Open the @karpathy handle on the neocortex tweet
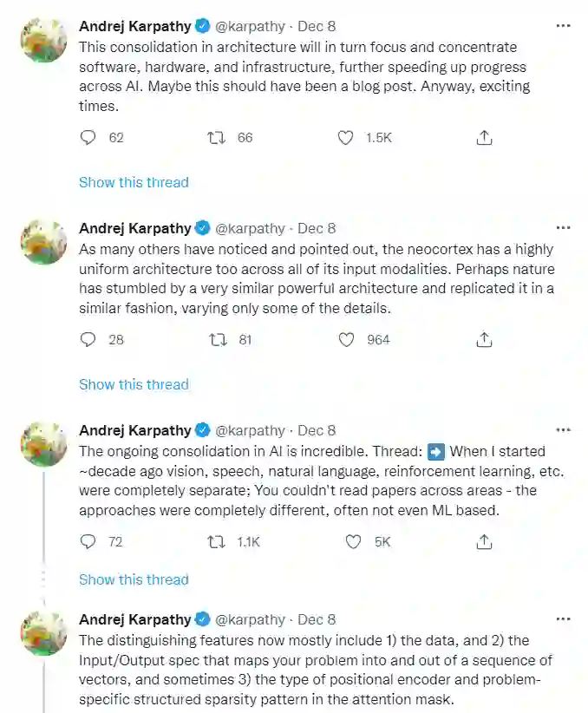This screenshot has height=713, width=588. click(250, 228)
